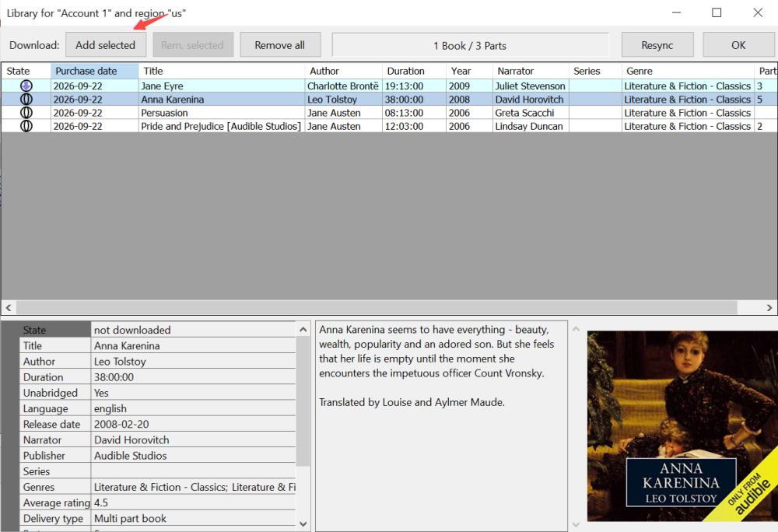
Task: Click the left arrow of horizontal scrollbar
Action: click(x=9, y=307)
